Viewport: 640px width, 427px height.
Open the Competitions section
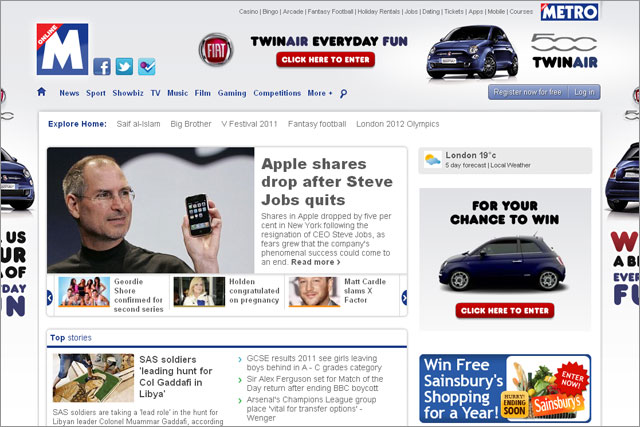coord(277,93)
